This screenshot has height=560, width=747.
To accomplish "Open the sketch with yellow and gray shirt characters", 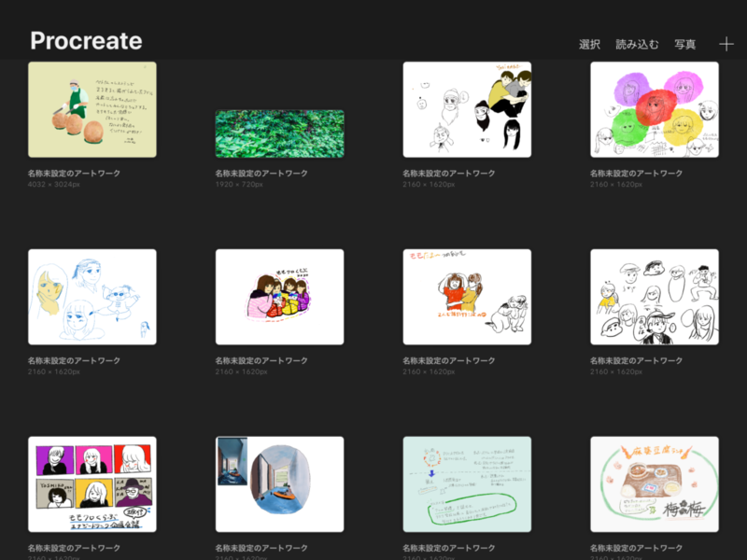I will tap(467, 109).
